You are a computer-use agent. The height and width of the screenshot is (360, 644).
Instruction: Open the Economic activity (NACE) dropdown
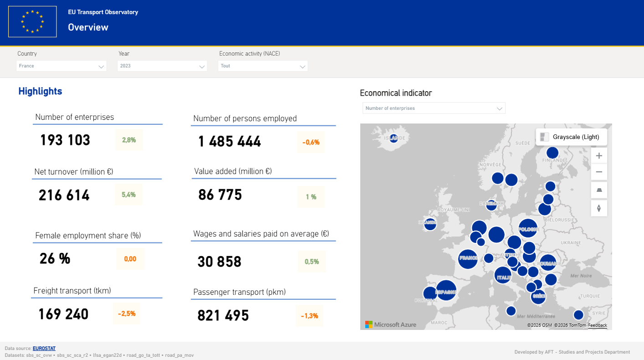pos(263,66)
